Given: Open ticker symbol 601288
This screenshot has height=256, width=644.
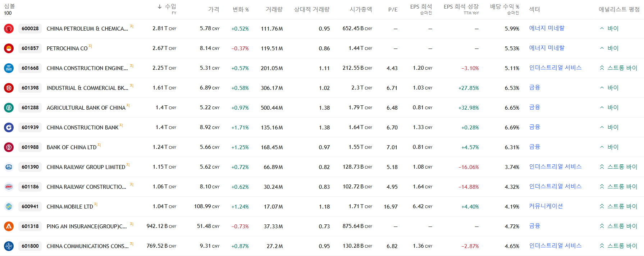Looking at the screenshot, I should tap(30, 108).
